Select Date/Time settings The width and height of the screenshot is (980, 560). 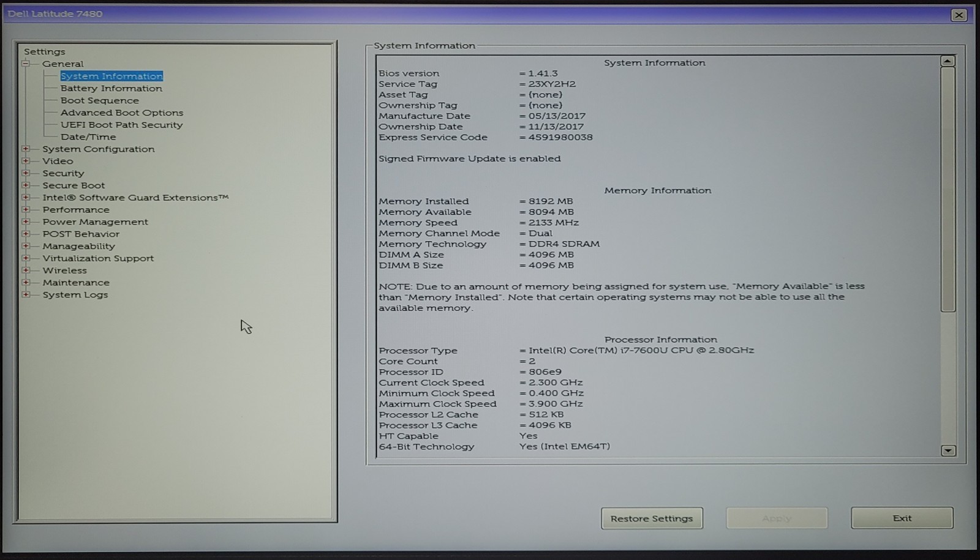[88, 137]
